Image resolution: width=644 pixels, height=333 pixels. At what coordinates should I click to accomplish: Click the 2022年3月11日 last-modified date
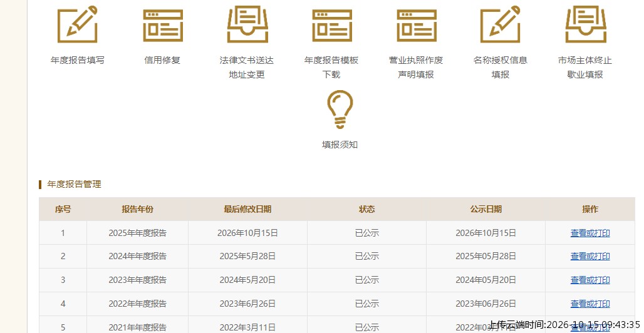[x=247, y=327]
